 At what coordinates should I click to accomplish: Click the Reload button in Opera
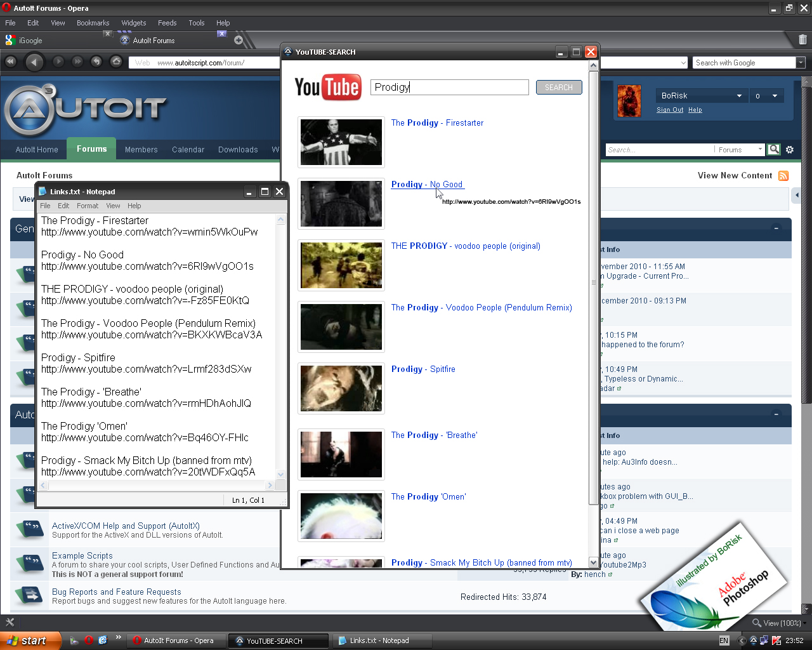(x=96, y=62)
